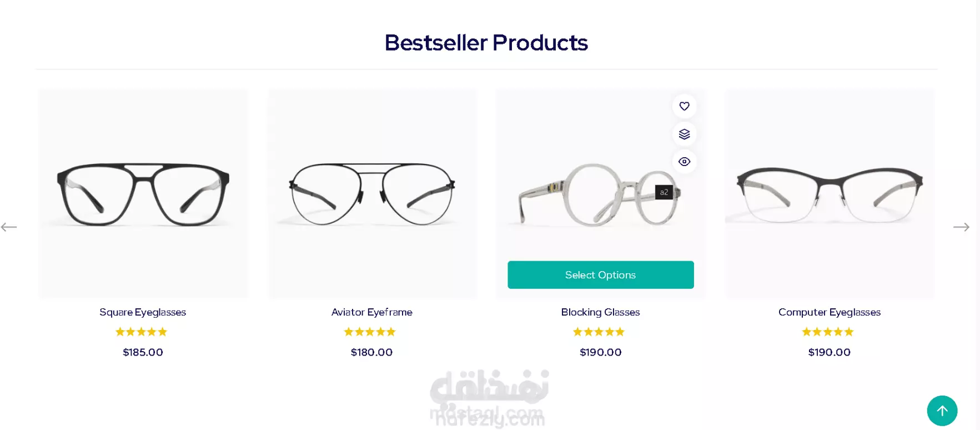
Task: Click star rating under Square Eyeglasses
Action: [141, 332]
